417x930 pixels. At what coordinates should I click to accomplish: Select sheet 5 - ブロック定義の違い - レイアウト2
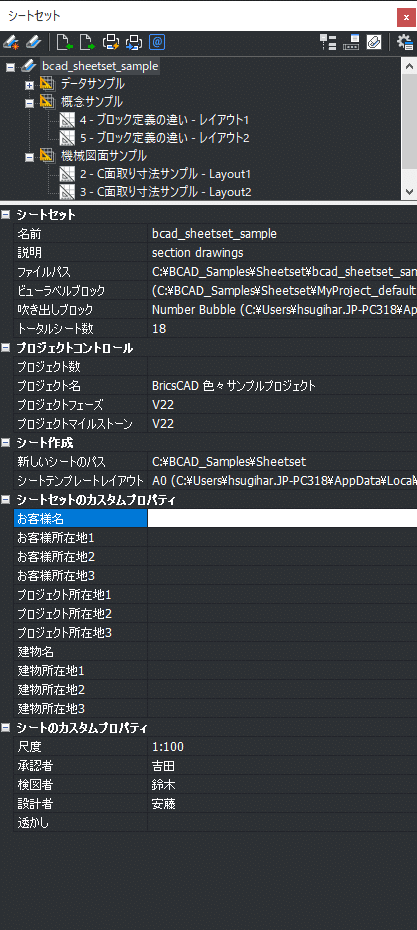coord(164,138)
